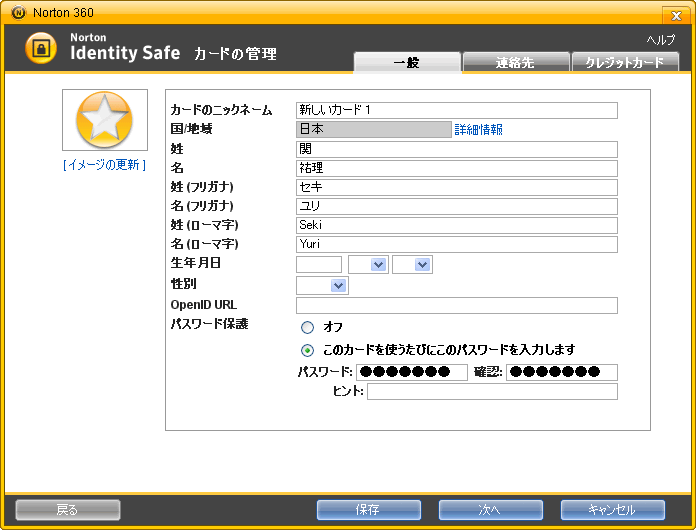Click the OpenID URL input field
This screenshot has width=696, height=530.
(x=457, y=305)
